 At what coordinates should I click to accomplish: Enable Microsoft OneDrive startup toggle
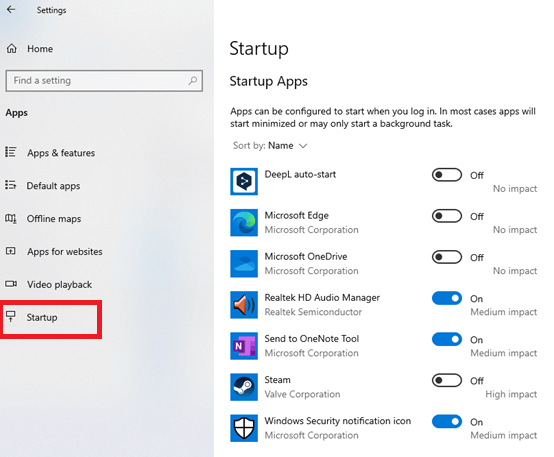click(x=447, y=257)
